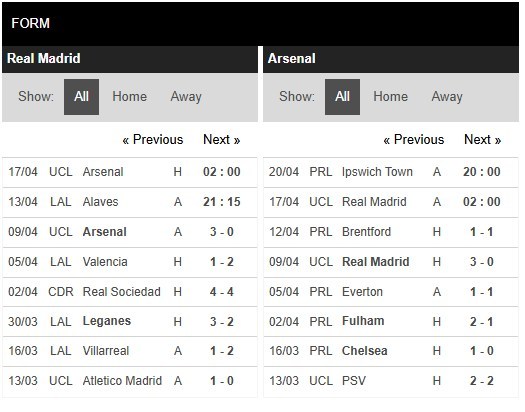Open Alaves match on 13/04

click(x=130, y=202)
